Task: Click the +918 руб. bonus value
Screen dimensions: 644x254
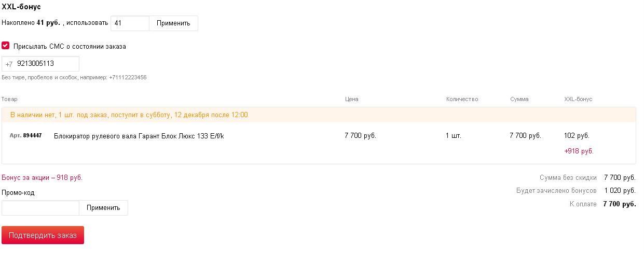Action: pos(579,151)
